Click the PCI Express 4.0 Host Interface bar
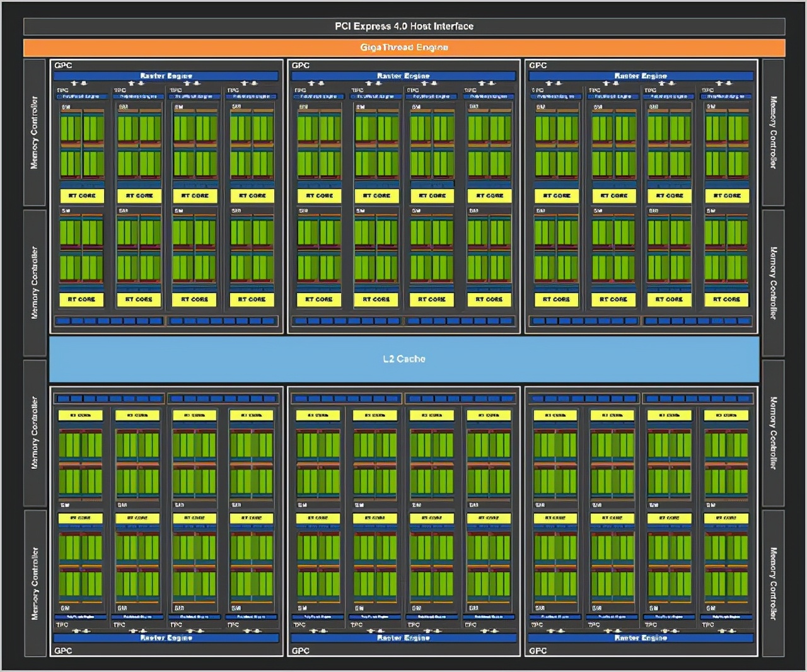Screen dimensions: 807x672 pyautogui.click(x=404, y=26)
